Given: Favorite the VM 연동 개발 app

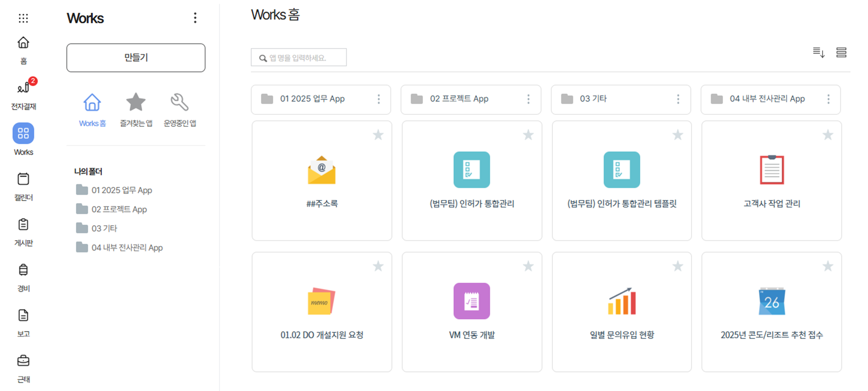Looking at the screenshot, I should click(528, 266).
